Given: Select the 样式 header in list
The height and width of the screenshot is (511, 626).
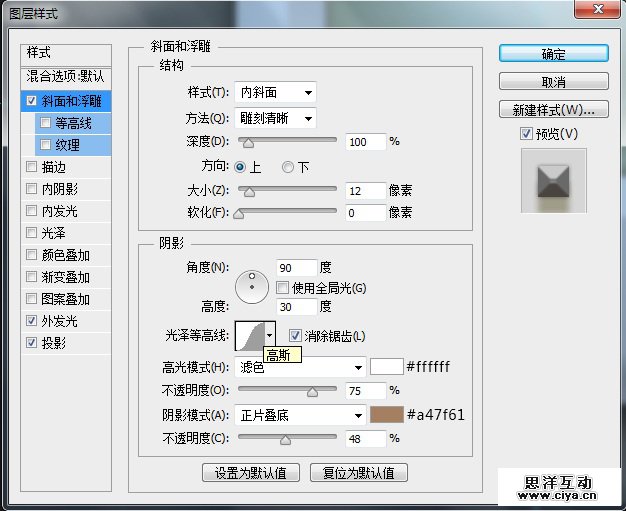Looking at the screenshot, I should pos(66,53).
